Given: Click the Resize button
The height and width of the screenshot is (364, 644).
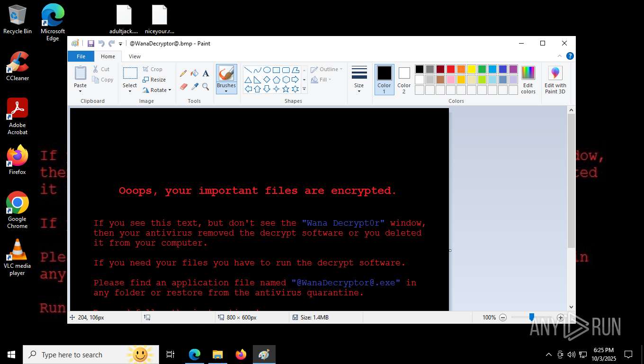Looking at the screenshot, I should coord(154,80).
